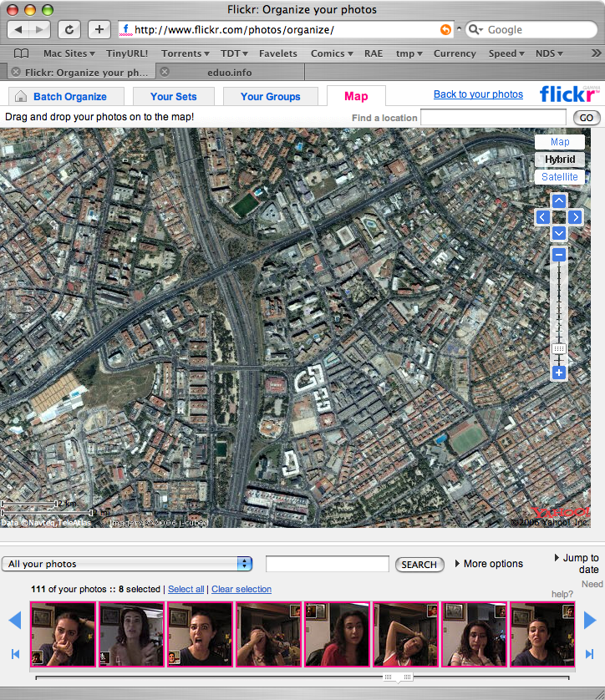Open the bookmarks book icon
605x700 pixels.
[x=21, y=53]
